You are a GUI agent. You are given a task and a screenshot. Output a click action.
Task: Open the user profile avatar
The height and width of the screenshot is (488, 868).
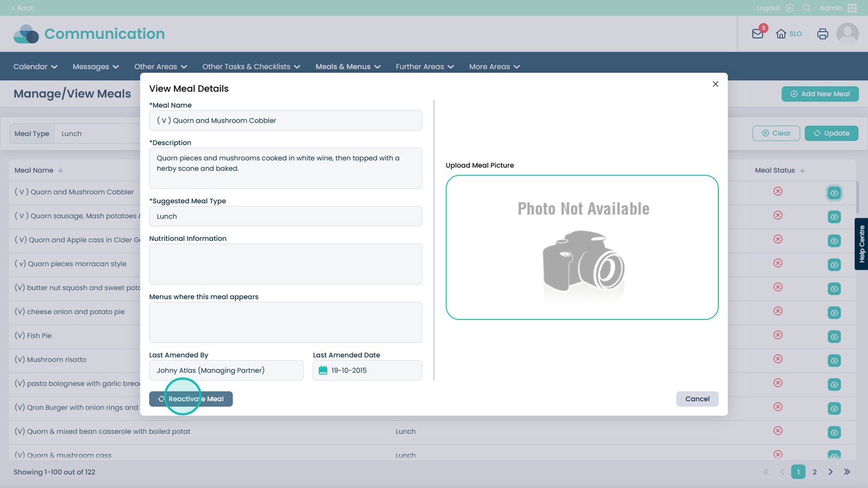coord(847,34)
